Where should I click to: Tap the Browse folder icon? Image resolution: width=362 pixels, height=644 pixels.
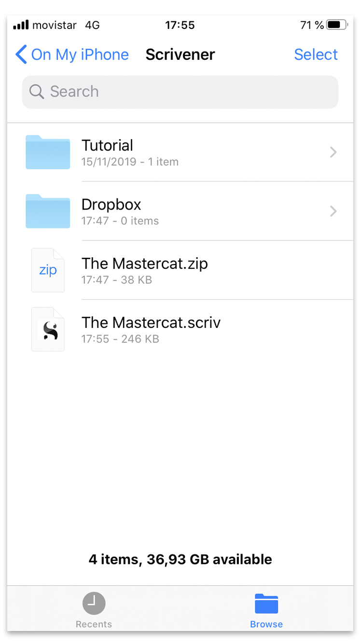tap(266, 603)
